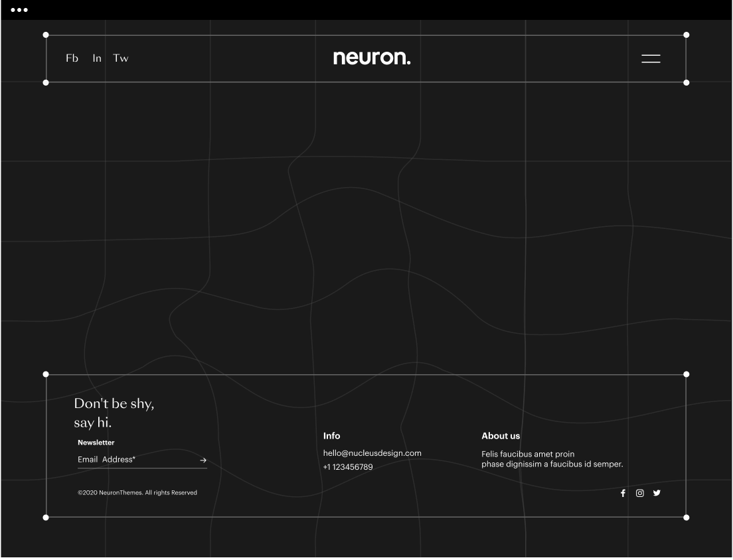
Task: Open the hamburger navigation menu
Action: pos(650,58)
